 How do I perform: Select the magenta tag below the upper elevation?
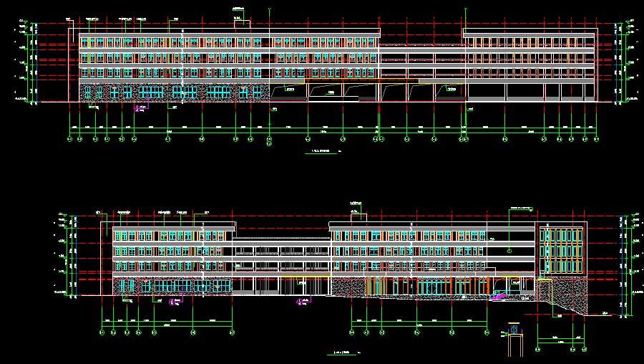pyautogui.click(x=142, y=108)
